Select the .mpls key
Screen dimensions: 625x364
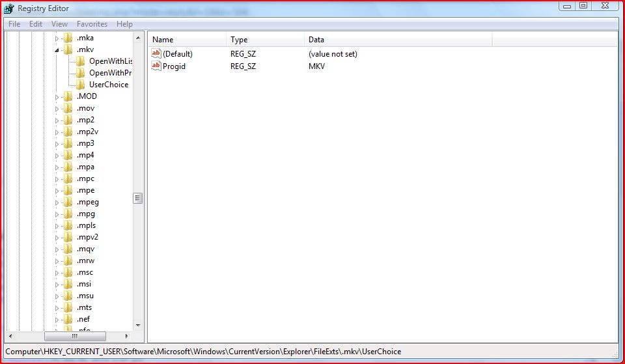coord(86,225)
